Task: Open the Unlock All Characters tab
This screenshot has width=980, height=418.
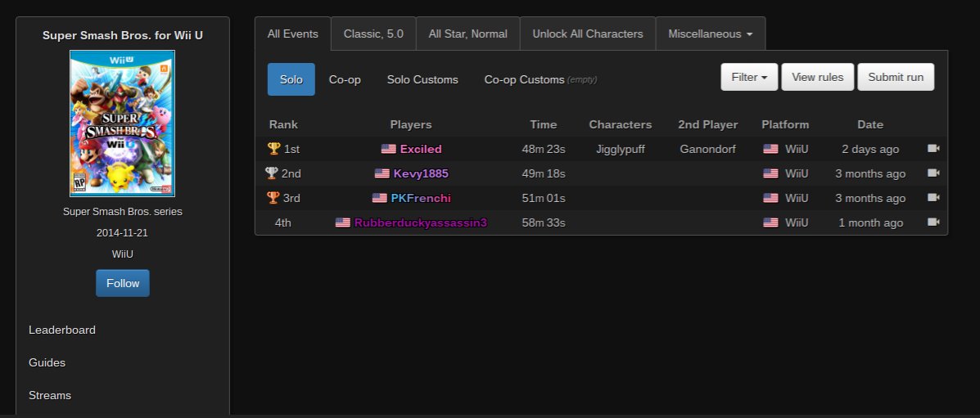Action: 588,34
